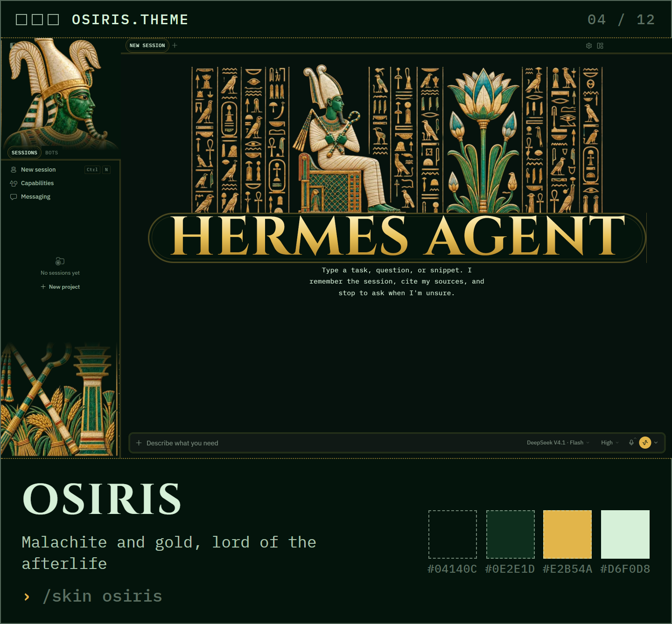672x624 pixels.
Task: Click the large OSIRIS heading
Action: (102, 499)
